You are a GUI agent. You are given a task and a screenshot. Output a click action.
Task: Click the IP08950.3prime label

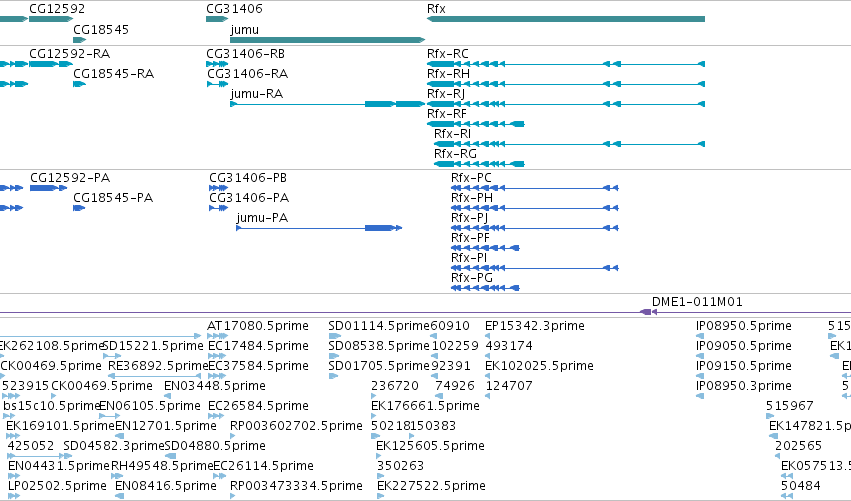tap(744, 386)
